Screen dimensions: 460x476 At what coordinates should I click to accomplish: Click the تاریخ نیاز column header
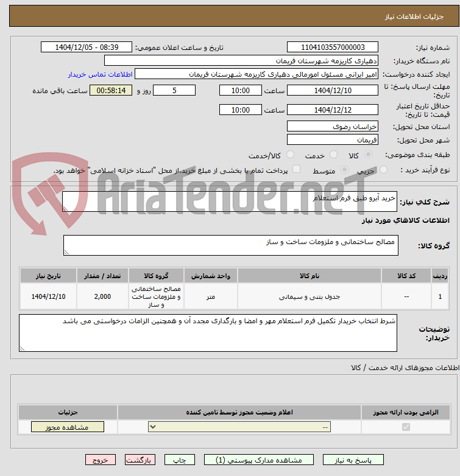48,276
